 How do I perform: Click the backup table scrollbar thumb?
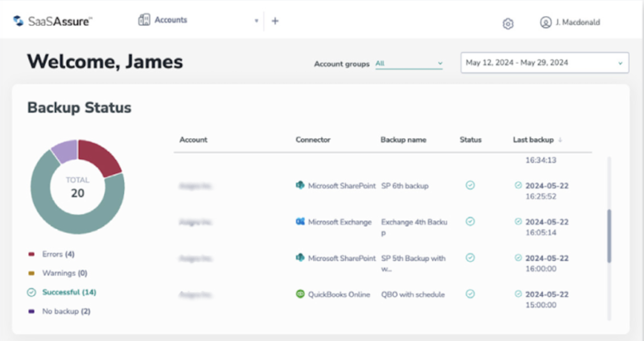[x=609, y=236]
